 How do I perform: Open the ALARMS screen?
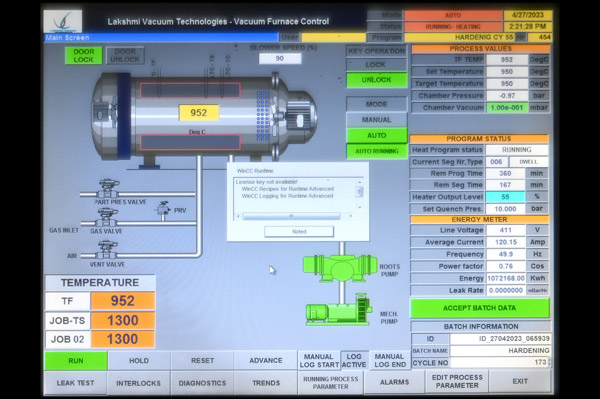(x=395, y=382)
